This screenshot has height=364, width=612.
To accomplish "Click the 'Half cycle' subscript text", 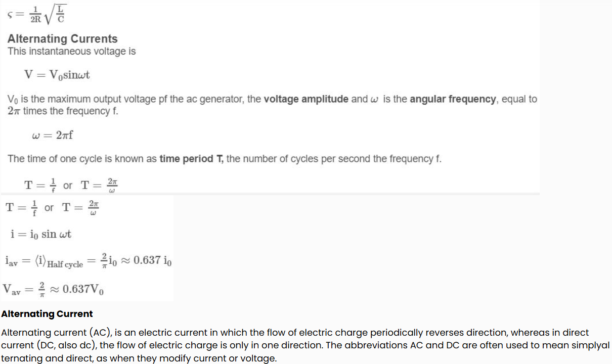I will [65, 264].
